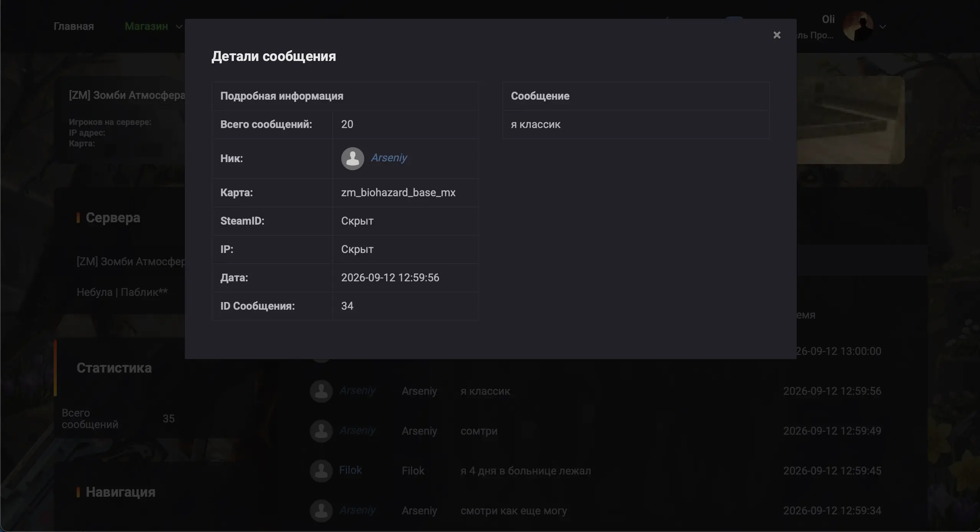Click the 'Ник:' label

pos(232,159)
